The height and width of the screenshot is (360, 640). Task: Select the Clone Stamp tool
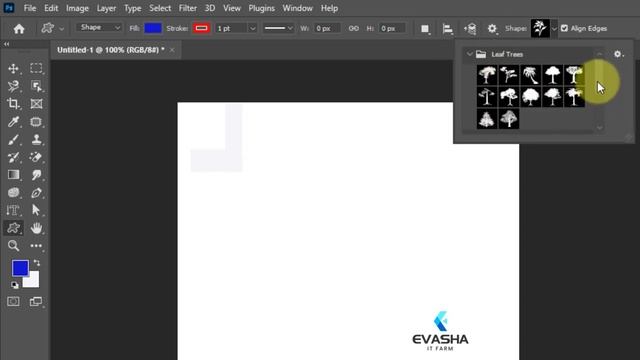tap(36, 140)
